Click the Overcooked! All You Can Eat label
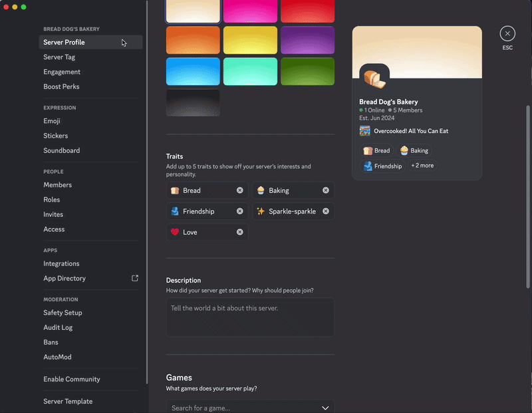The width and height of the screenshot is (532, 413). point(411,131)
